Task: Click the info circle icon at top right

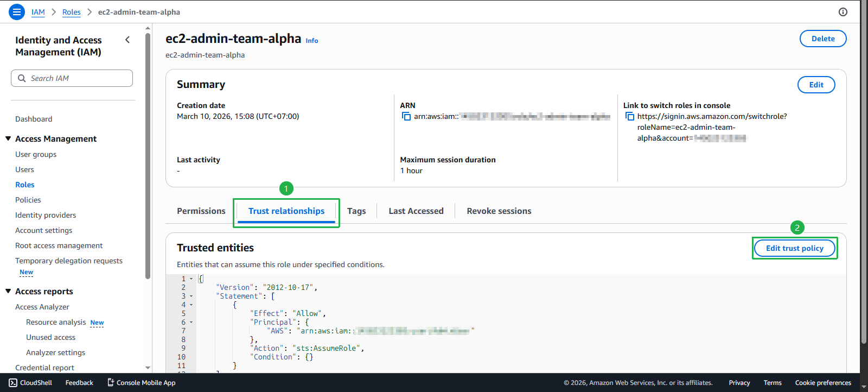Action: (843, 12)
